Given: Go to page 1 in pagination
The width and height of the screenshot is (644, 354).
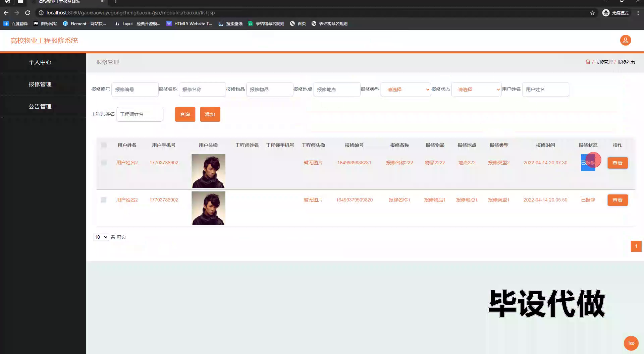Looking at the screenshot, I should tap(636, 246).
